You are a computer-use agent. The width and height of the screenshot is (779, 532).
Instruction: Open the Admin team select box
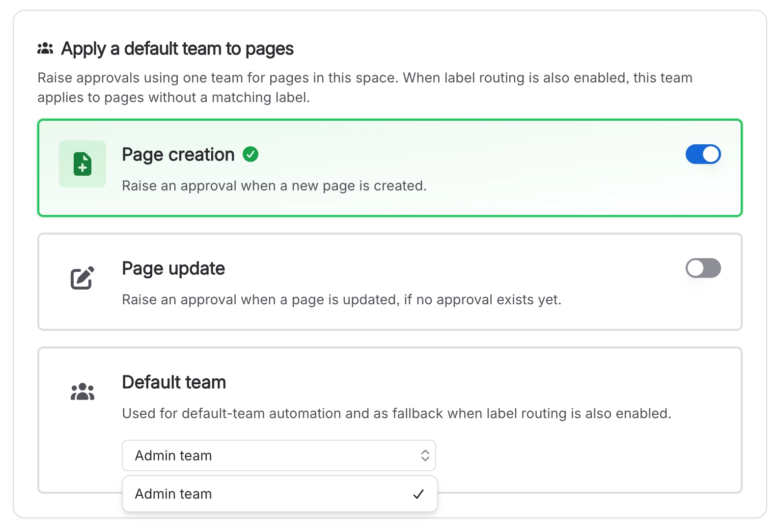point(279,455)
